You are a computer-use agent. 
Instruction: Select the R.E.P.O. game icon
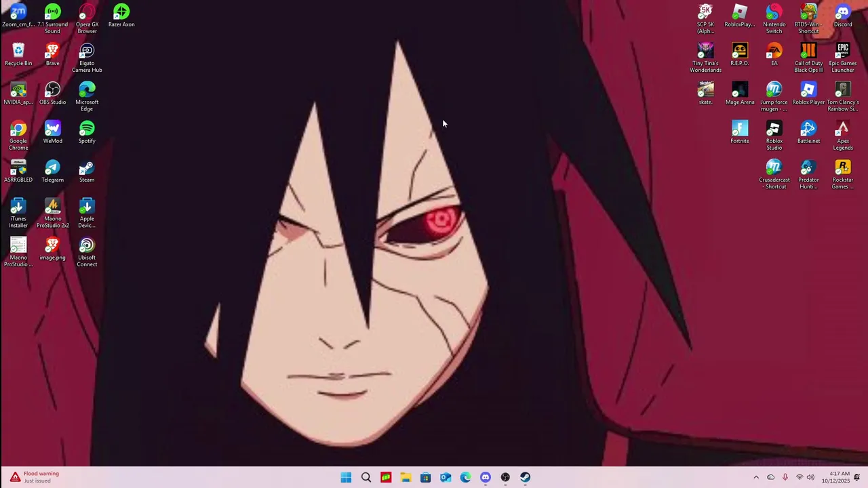click(740, 55)
